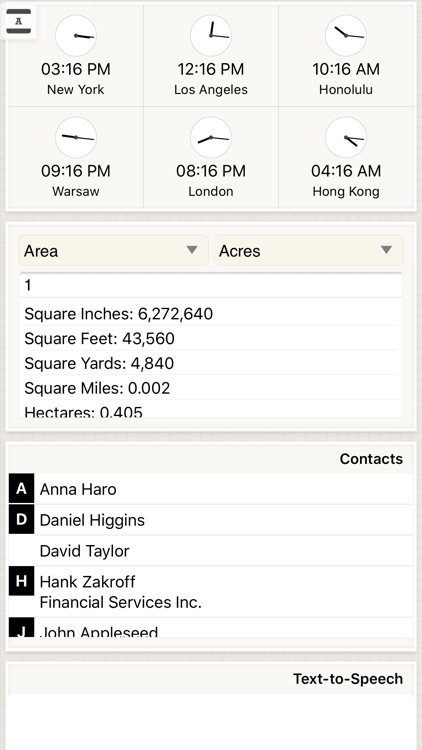Click the Warsaw analog clock face

76,138
